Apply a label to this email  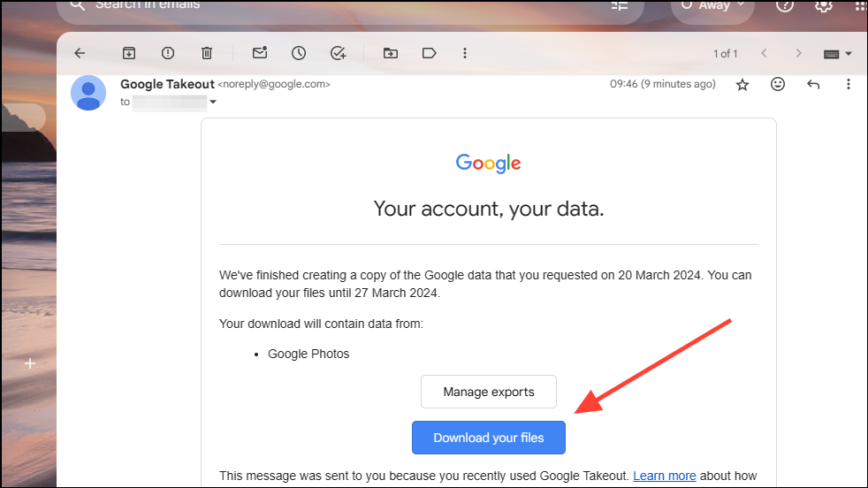429,53
